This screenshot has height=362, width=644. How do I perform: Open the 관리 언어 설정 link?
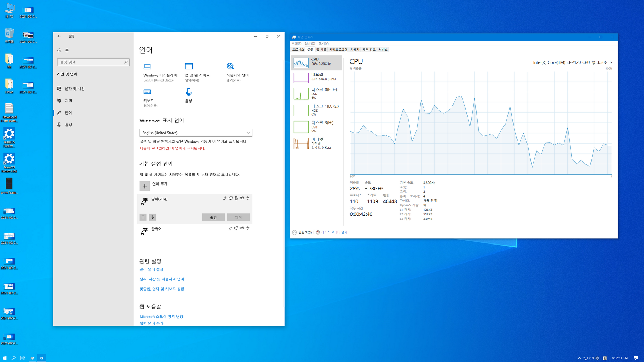[x=151, y=269]
